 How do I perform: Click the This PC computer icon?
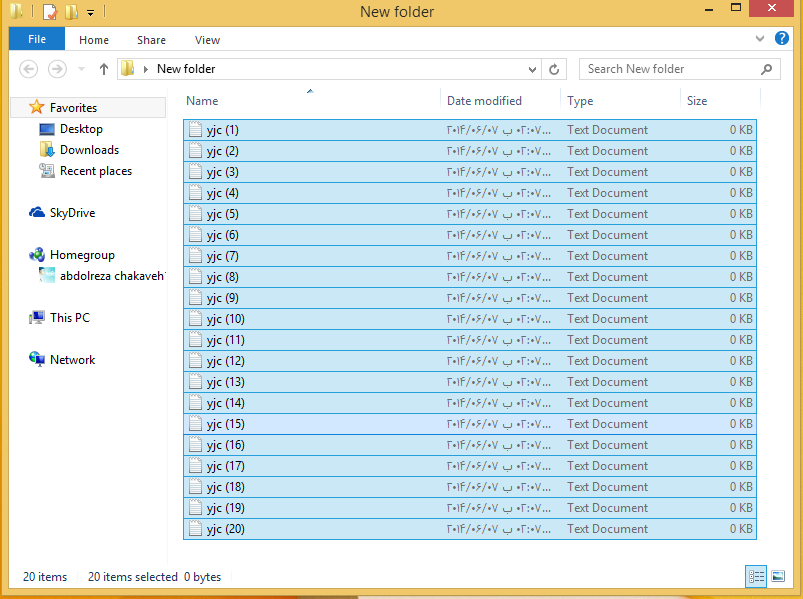click(36, 317)
